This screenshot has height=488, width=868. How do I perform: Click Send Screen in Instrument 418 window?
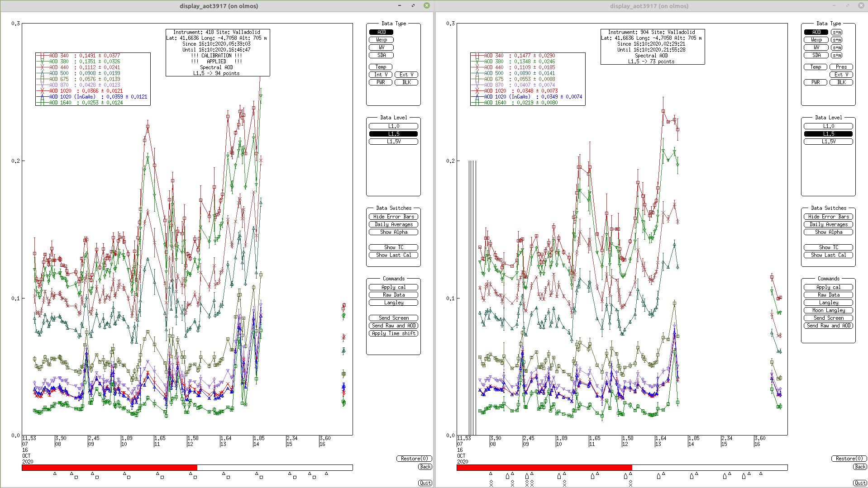click(394, 318)
